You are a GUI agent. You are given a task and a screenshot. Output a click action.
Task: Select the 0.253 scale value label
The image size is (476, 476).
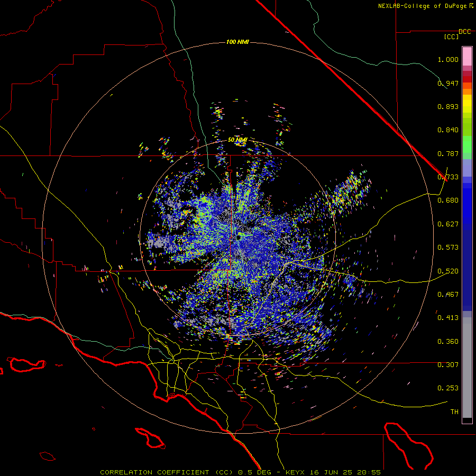(x=448, y=388)
